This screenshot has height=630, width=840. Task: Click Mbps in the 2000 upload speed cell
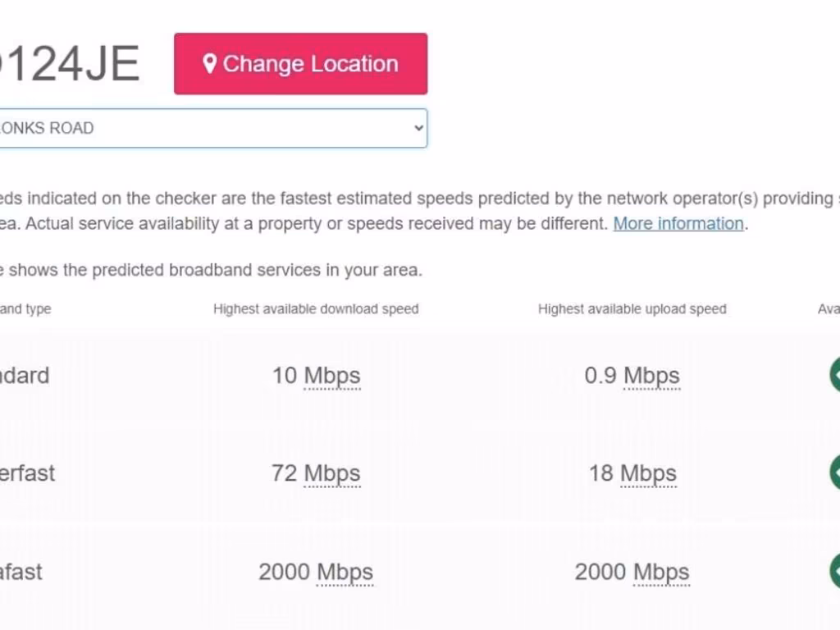pyautogui.click(x=661, y=572)
